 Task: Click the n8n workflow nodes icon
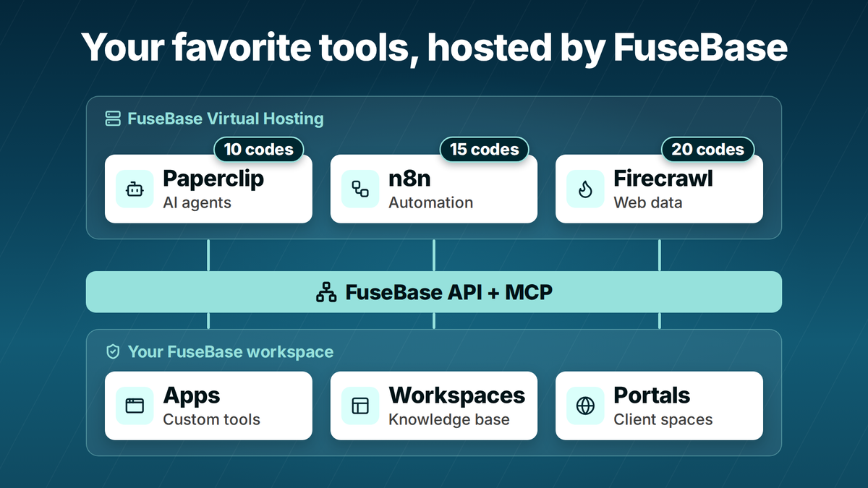click(360, 189)
